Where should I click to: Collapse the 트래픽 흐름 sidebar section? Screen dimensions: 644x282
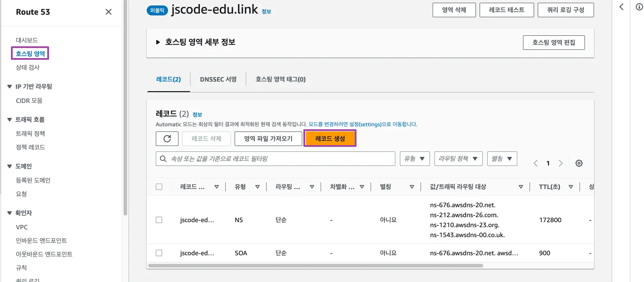[x=10, y=120]
